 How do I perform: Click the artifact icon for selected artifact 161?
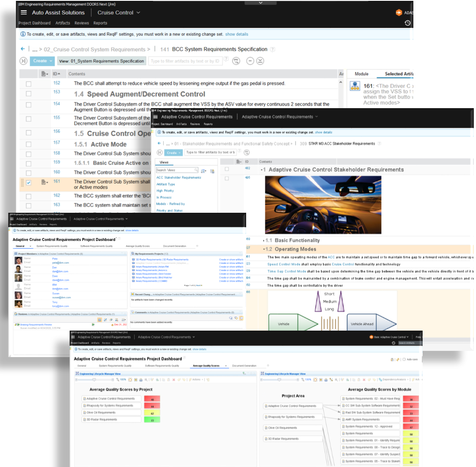click(x=355, y=86)
